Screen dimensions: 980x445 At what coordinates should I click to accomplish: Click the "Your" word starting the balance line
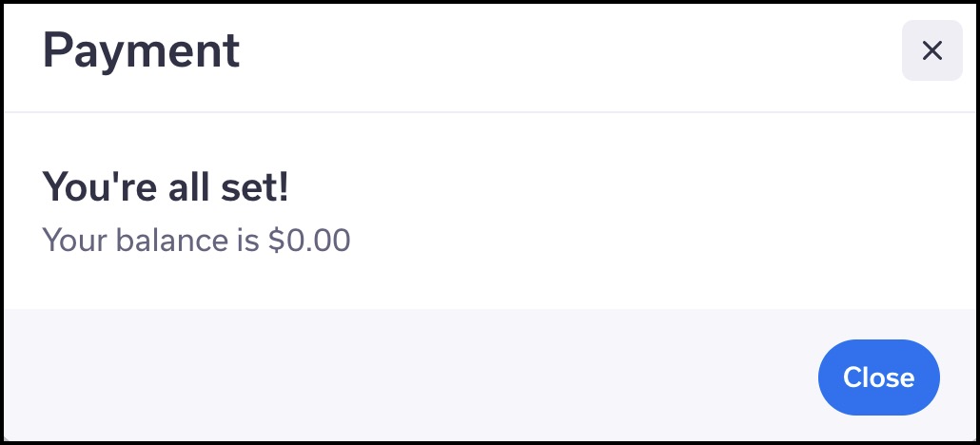click(75, 240)
